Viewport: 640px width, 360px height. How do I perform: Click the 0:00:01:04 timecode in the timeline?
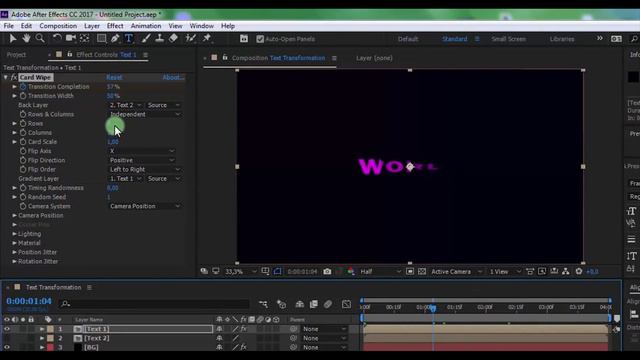[29, 301]
